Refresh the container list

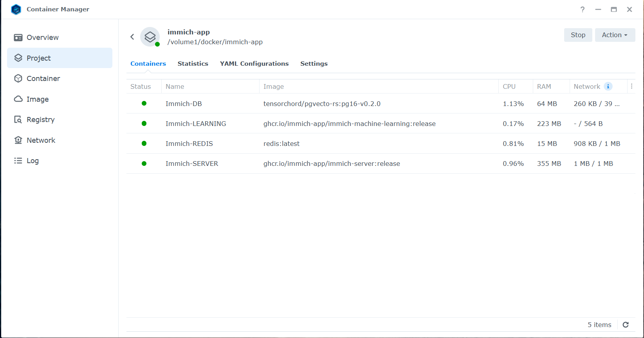click(626, 325)
